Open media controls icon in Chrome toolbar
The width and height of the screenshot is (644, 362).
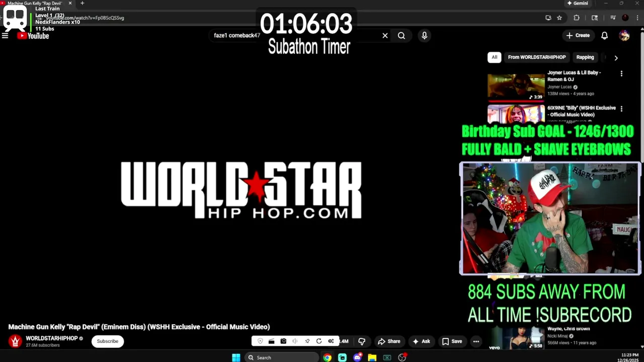click(613, 18)
